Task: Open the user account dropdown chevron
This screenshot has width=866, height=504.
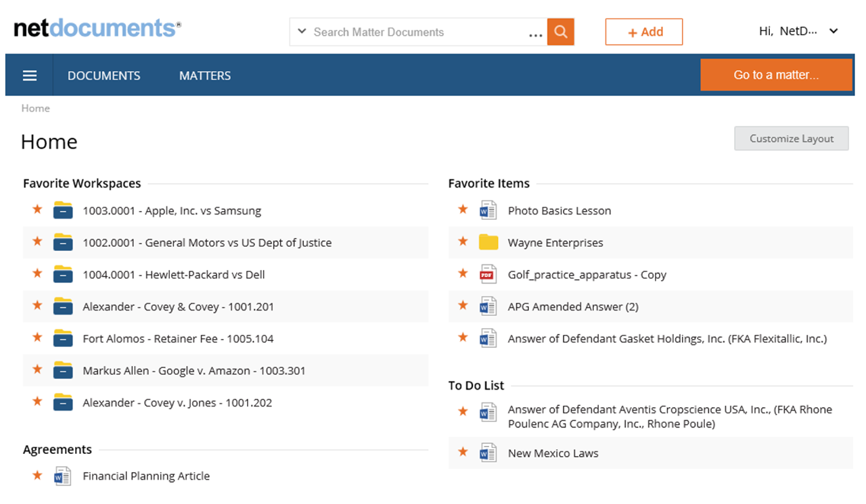Action: (x=834, y=31)
